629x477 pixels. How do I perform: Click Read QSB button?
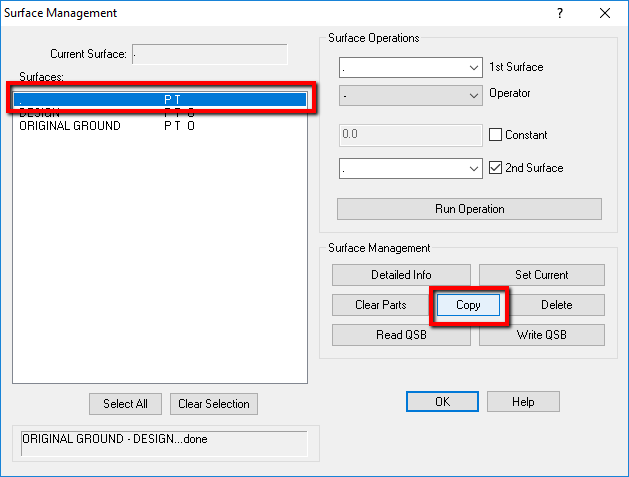pyautogui.click(x=400, y=335)
